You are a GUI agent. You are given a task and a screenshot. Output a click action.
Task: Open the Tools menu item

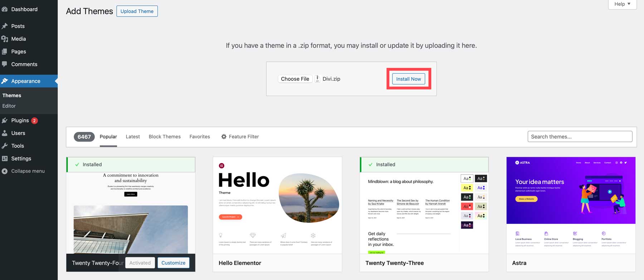click(x=29, y=146)
